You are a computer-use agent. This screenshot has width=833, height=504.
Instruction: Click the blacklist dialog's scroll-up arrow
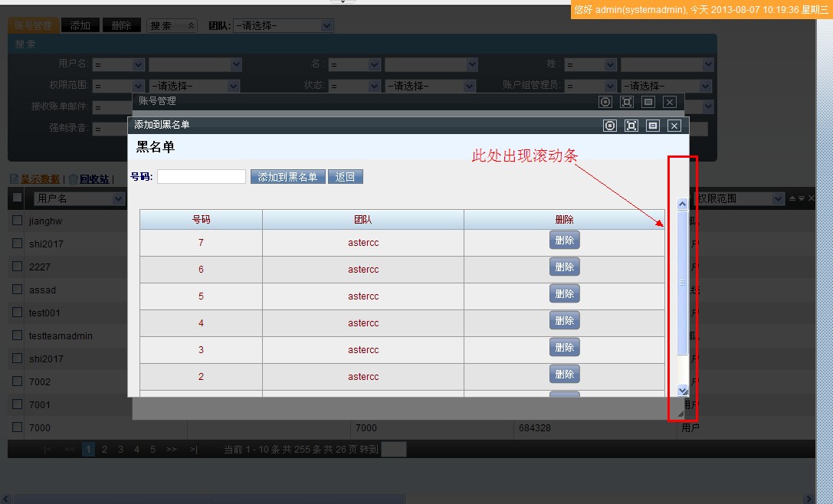(x=683, y=205)
